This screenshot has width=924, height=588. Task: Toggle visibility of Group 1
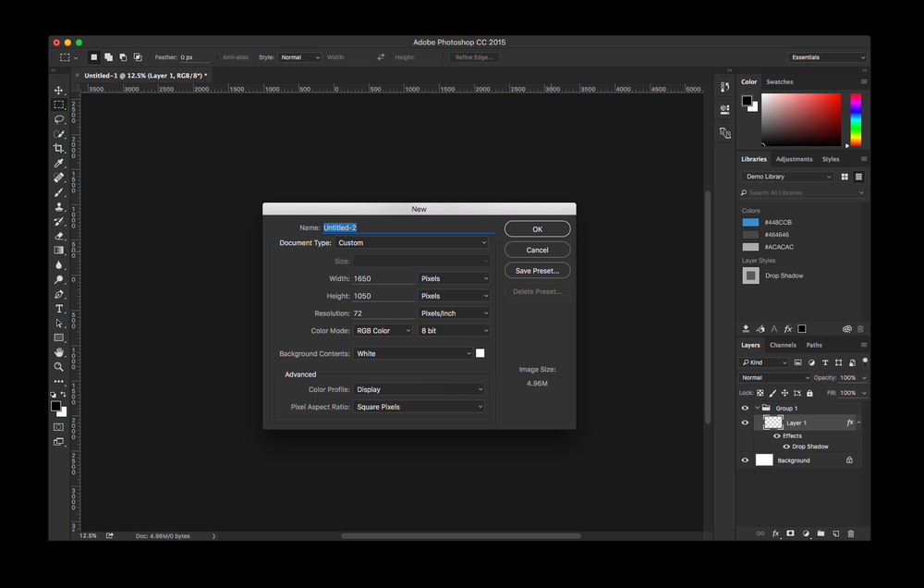click(745, 408)
